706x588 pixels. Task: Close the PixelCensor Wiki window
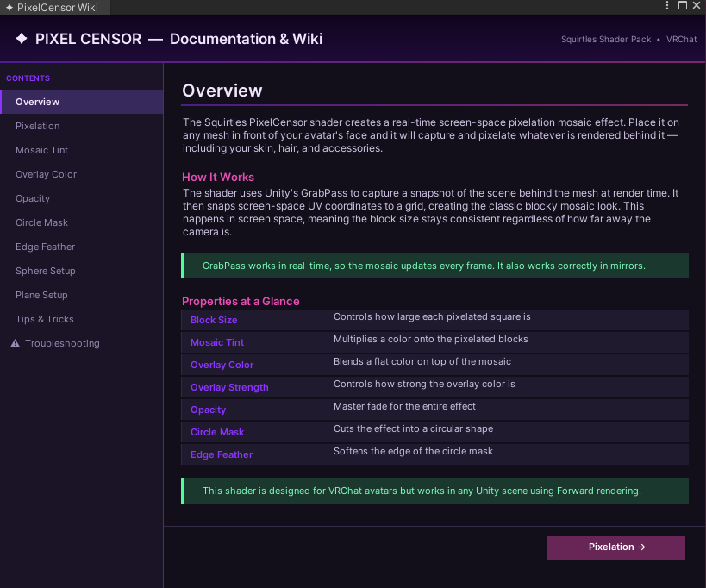coord(697,5)
